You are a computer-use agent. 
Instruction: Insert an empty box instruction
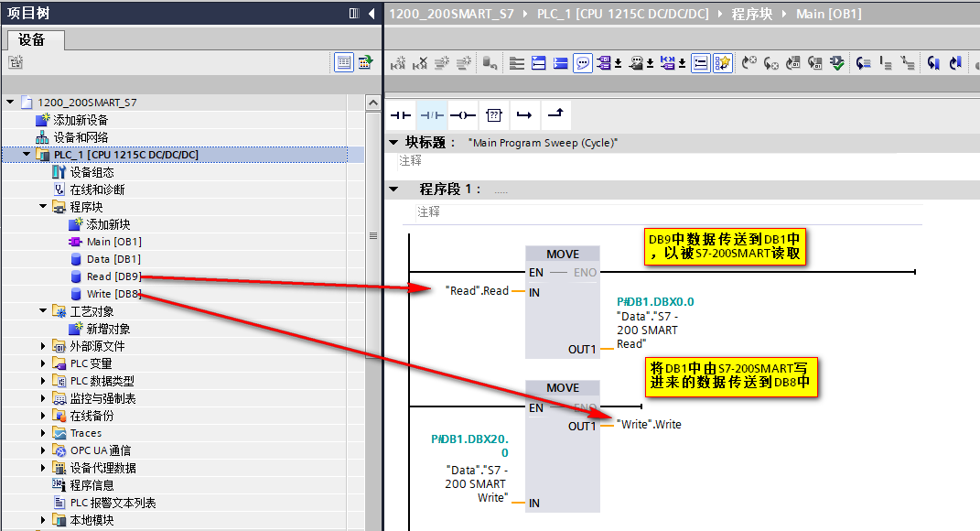493,114
